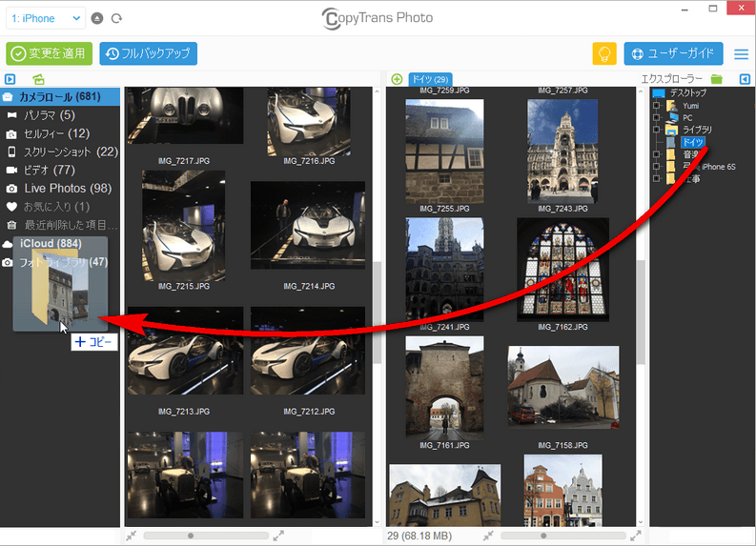756x546 pixels.
Task: Toggle the right explorer panel icon
Action: click(x=745, y=79)
